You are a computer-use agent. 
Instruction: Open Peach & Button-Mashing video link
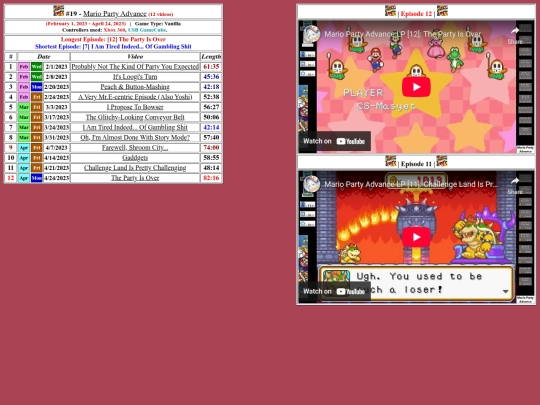click(x=135, y=87)
